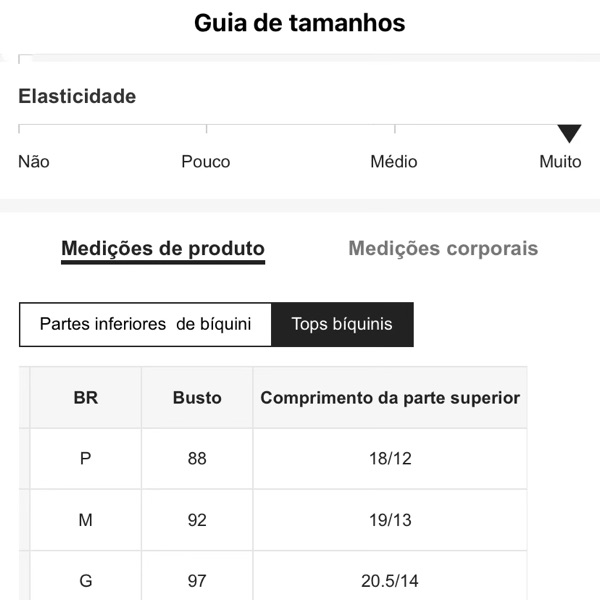
Task: Click the Muito elasticity label
Action: coord(560,162)
